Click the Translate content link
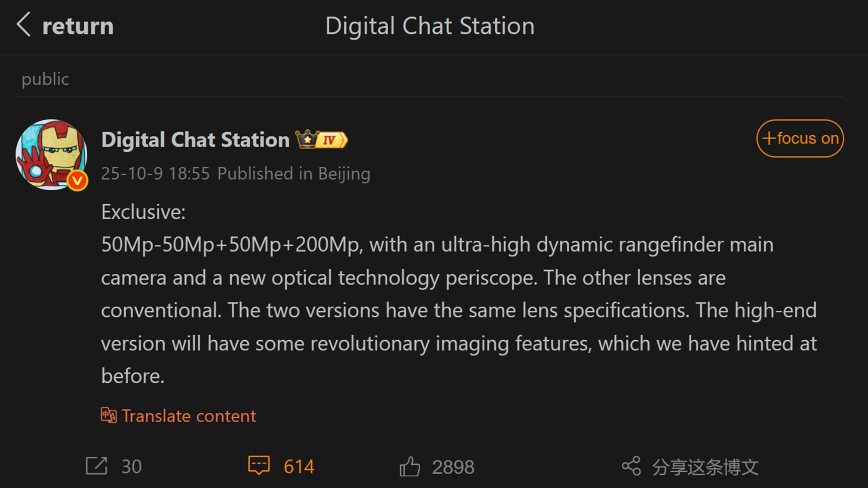Viewport: 868px width, 488px height. tap(189, 416)
